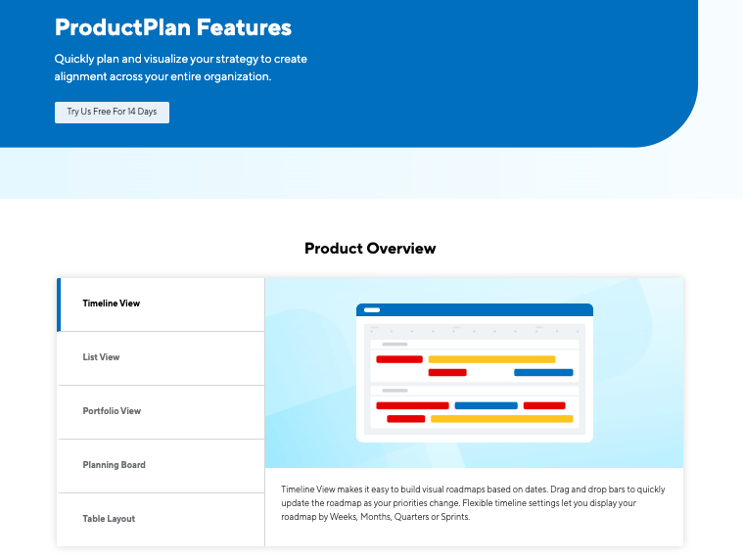Click Try Us Free For 14 Days button
The height and width of the screenshot is (560, 743).
point(112,113)
